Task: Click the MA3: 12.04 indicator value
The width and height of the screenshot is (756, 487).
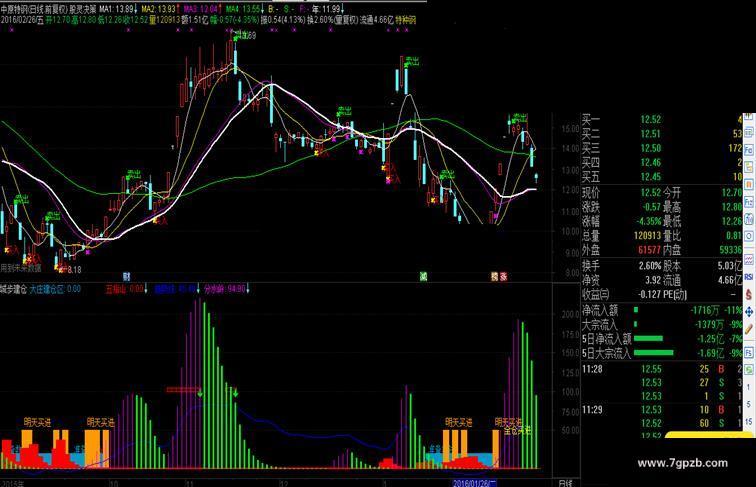Action: (202, 9)
